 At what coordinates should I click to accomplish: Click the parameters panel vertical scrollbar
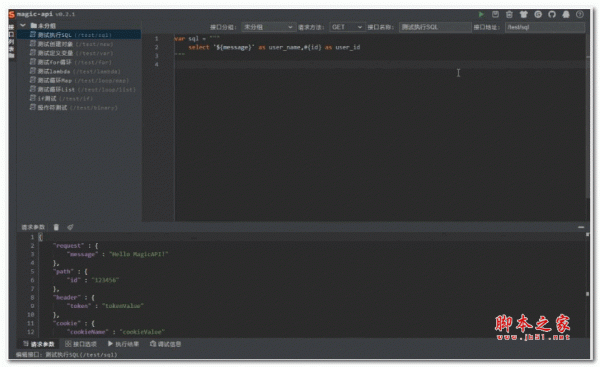[587, 285]
